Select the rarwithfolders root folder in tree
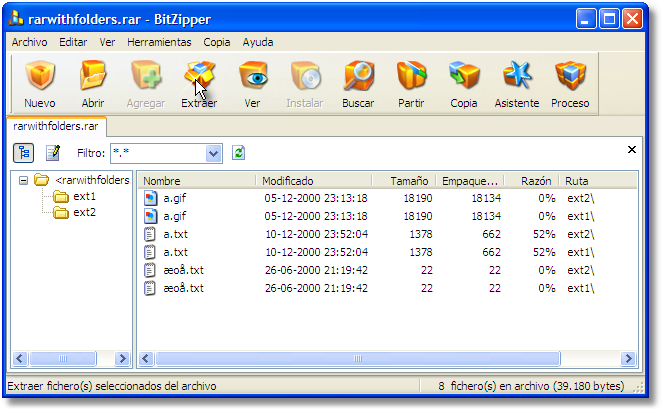The width and height of the screenshot is (663, 412). [x=92, y=180]
